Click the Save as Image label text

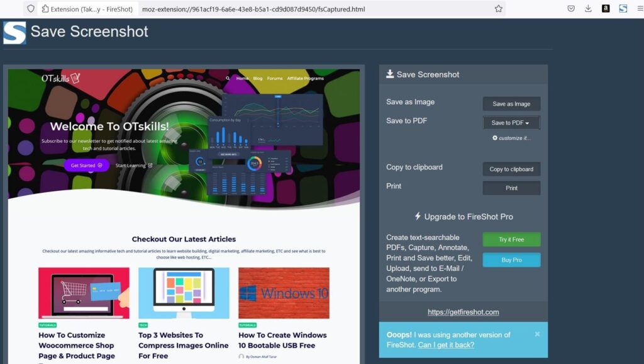(410, 102)
